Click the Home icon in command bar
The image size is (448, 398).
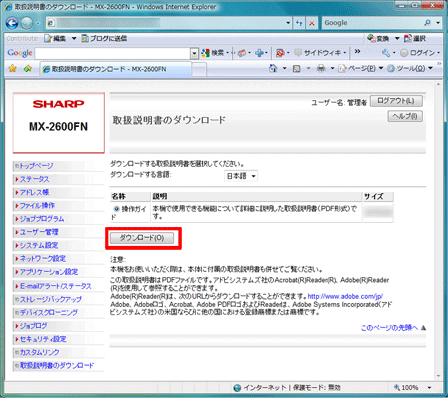[273, 68]
